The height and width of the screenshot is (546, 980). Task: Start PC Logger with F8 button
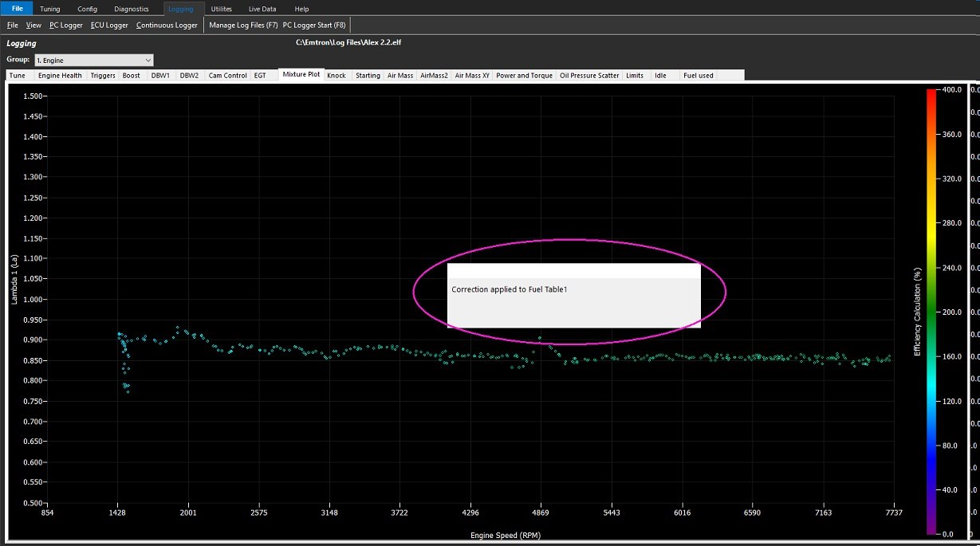coord(314,26)
